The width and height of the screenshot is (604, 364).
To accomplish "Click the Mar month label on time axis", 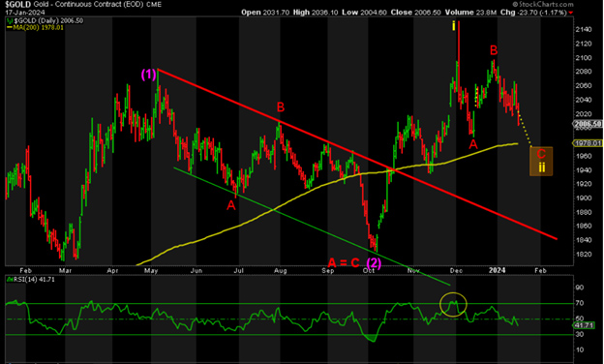I will pyautogui.click(x=66, y=271).
